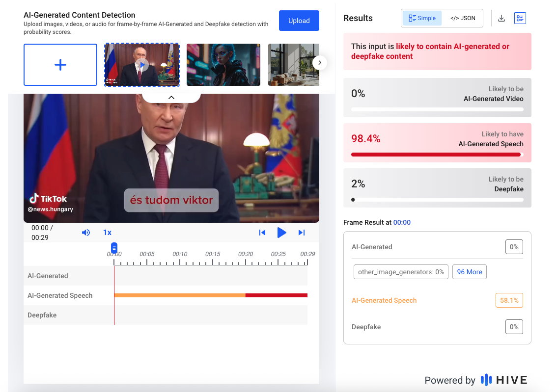Play the video in the player

(281, 233)
